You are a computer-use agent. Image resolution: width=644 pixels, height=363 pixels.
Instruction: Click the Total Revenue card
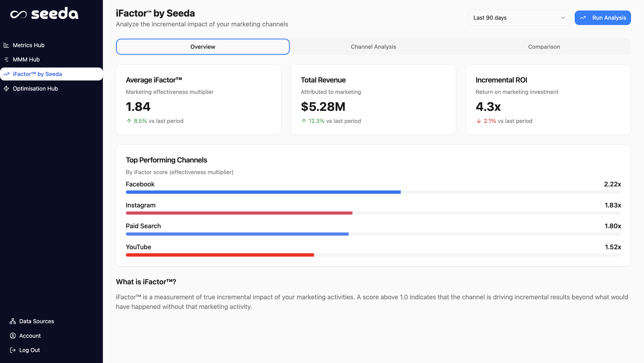[373, 100]
